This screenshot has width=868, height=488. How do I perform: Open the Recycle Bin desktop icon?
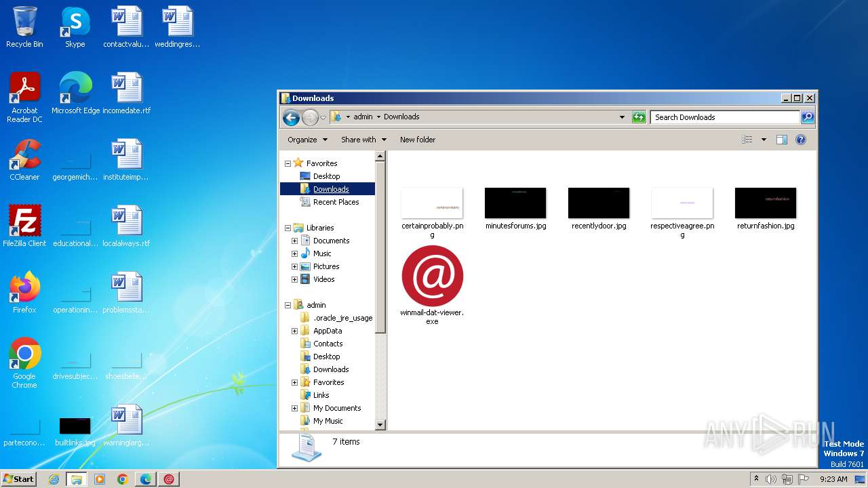pyautogui.click(x=24, y=27)
